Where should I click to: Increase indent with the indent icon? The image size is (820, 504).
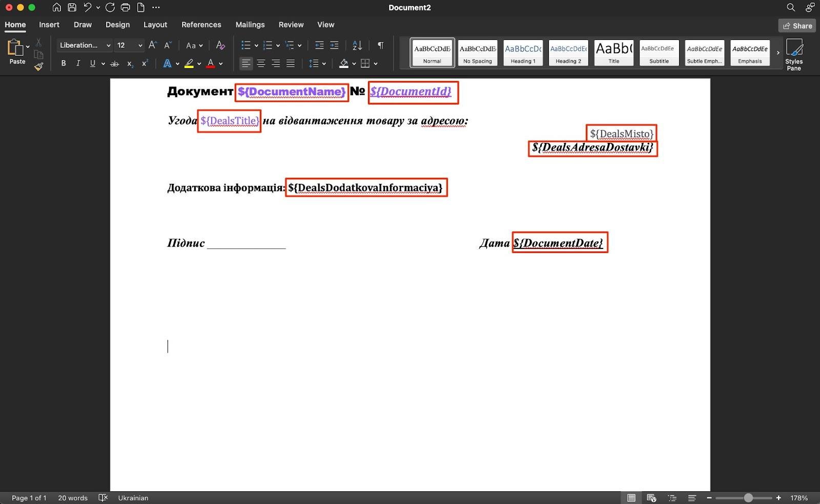coord(334,45)
